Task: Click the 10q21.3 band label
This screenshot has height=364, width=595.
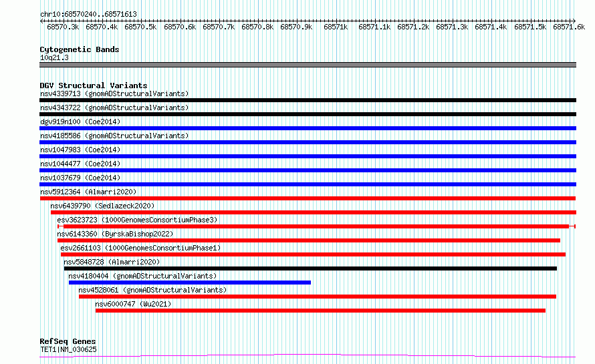Action: point(54,57)
